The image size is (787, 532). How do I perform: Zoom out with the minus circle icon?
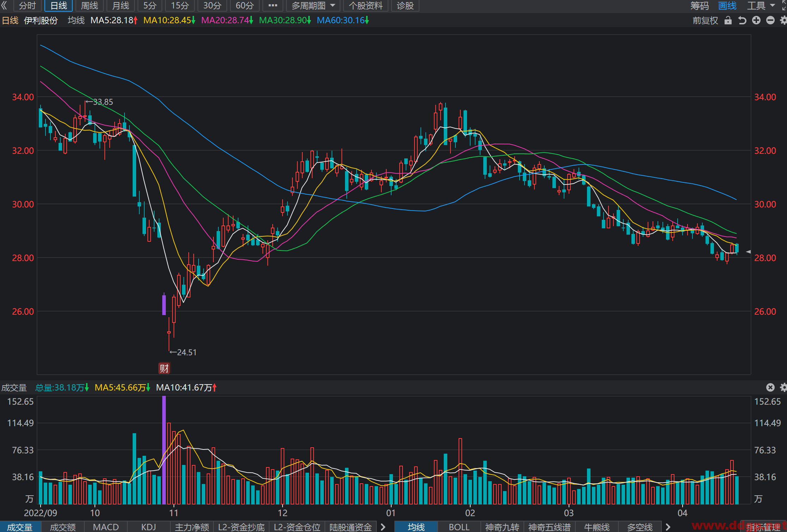click(770, 20)
